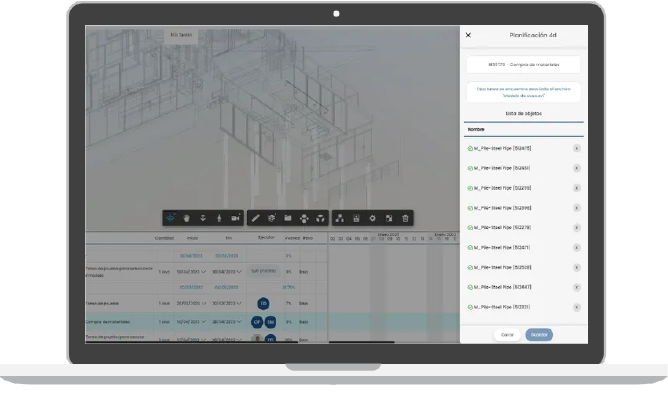Toggle green check on first M_Pile-Steel Pipe item

pos(470,149)
